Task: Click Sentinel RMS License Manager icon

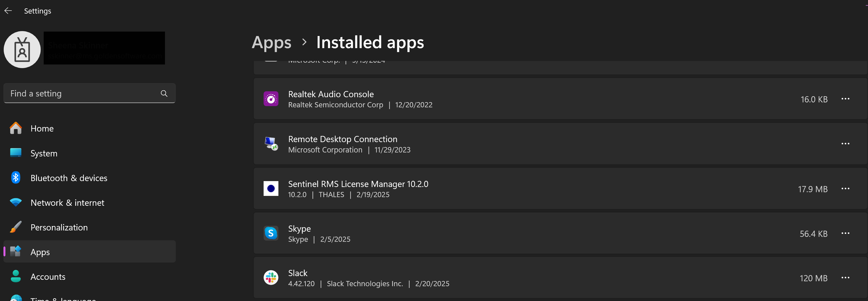Action: (x=271, y=188)
